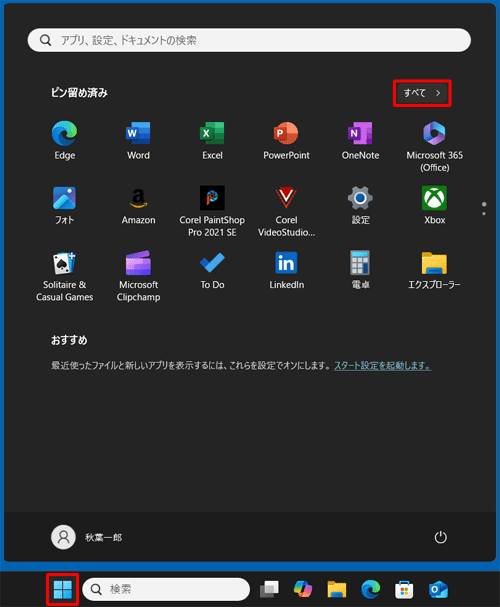This screenshot has height=607, width=500.
Task: Open the OneNote pinned app
Action: click(x=360, y=141)
